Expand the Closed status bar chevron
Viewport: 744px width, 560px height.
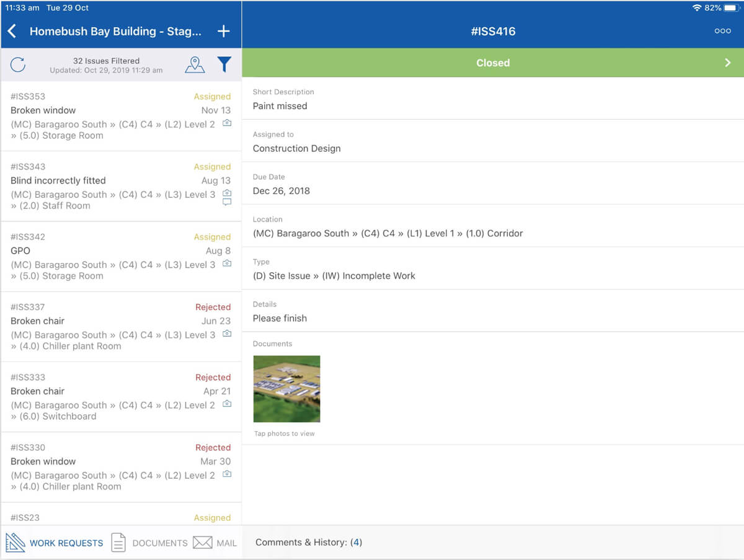[x=728, y=63]
